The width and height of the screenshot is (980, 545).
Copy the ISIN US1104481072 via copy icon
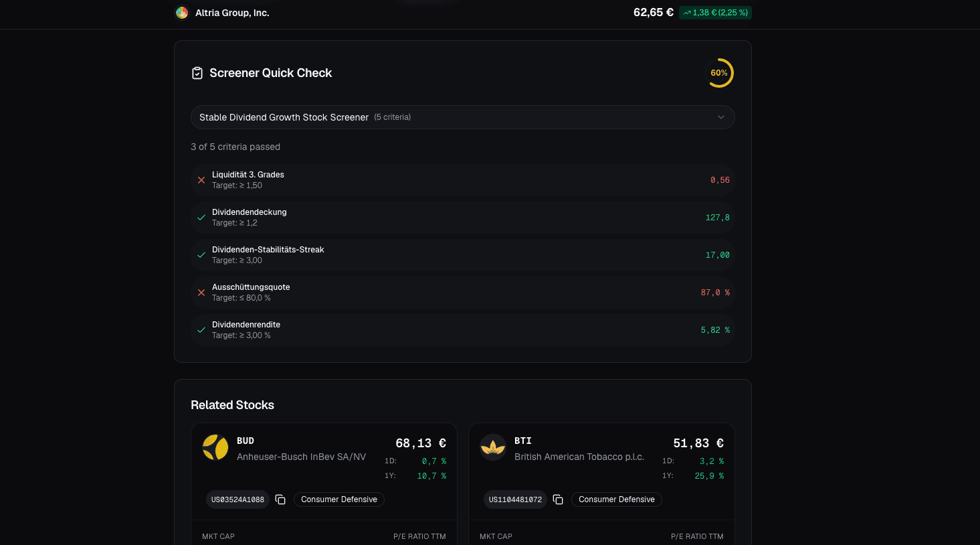[558, 499]
